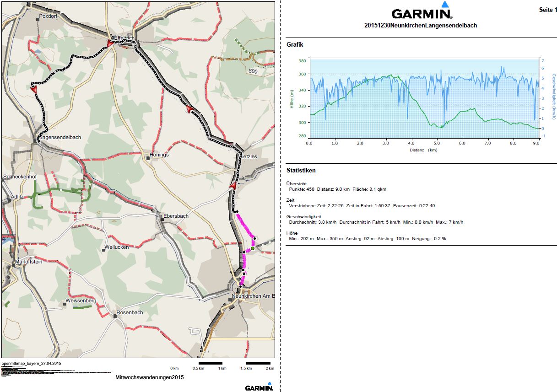Click the green waypoint dot on magenta track
This screenshot has width=557, height=392.
click(x=252, y=248)
